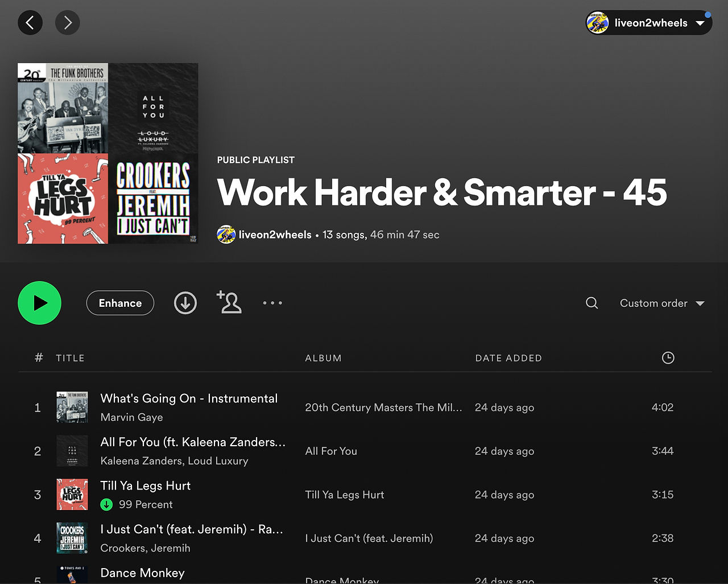The image size is (728, 584).
Task: Open artist Loud Luxury
Action: click(218, 461)
